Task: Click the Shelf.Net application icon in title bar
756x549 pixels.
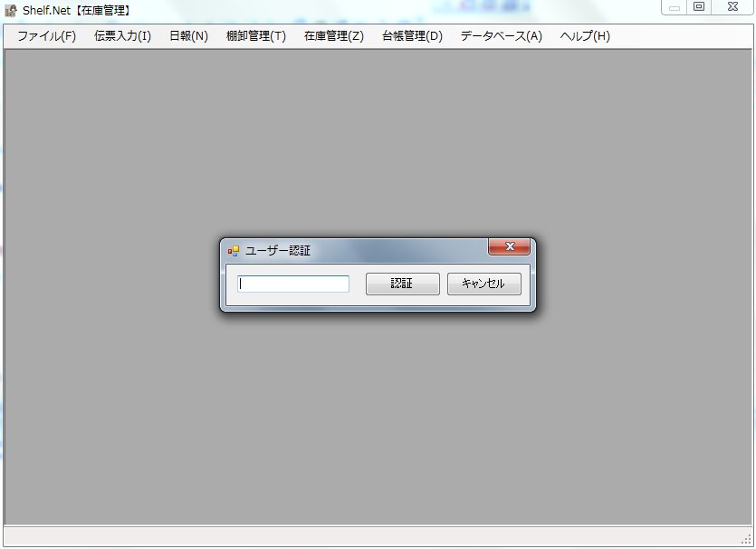Action: click(11, 10)
